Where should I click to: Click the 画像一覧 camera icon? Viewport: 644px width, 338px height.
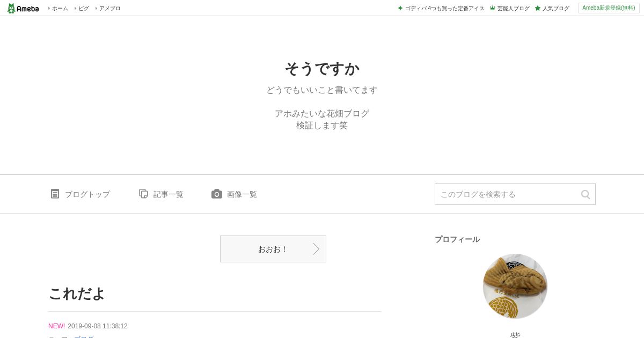coord(217,194)
